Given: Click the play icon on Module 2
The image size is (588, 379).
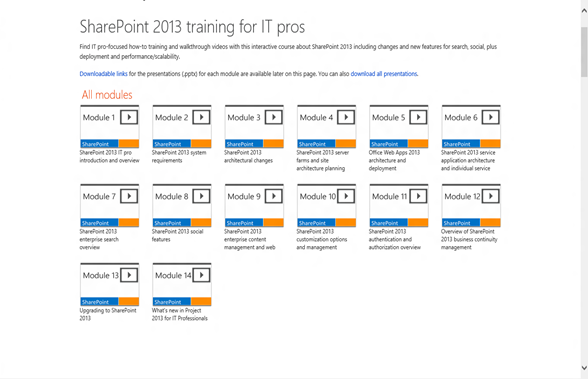Looking at the screenshot, I should click(x=201, y=117).
